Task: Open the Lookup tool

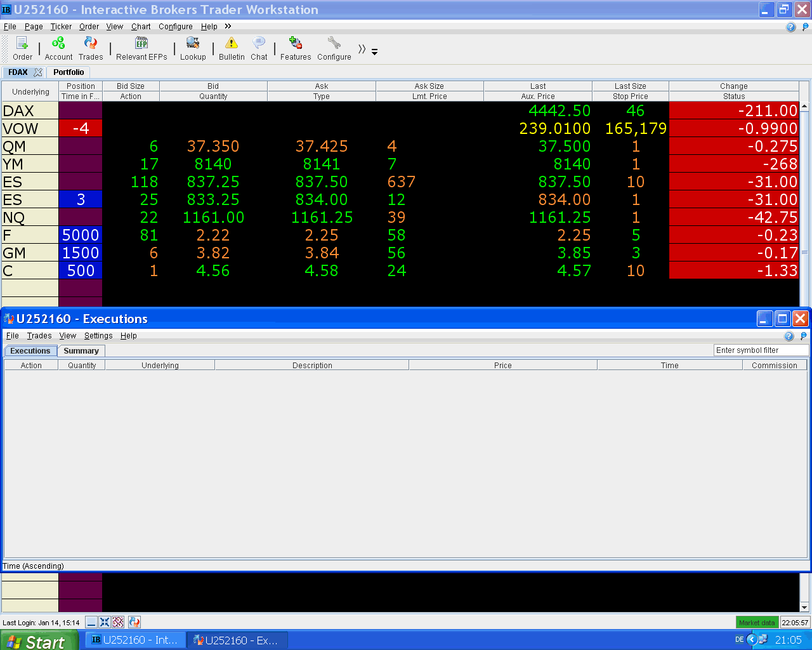Action: [x=193, y=48]
